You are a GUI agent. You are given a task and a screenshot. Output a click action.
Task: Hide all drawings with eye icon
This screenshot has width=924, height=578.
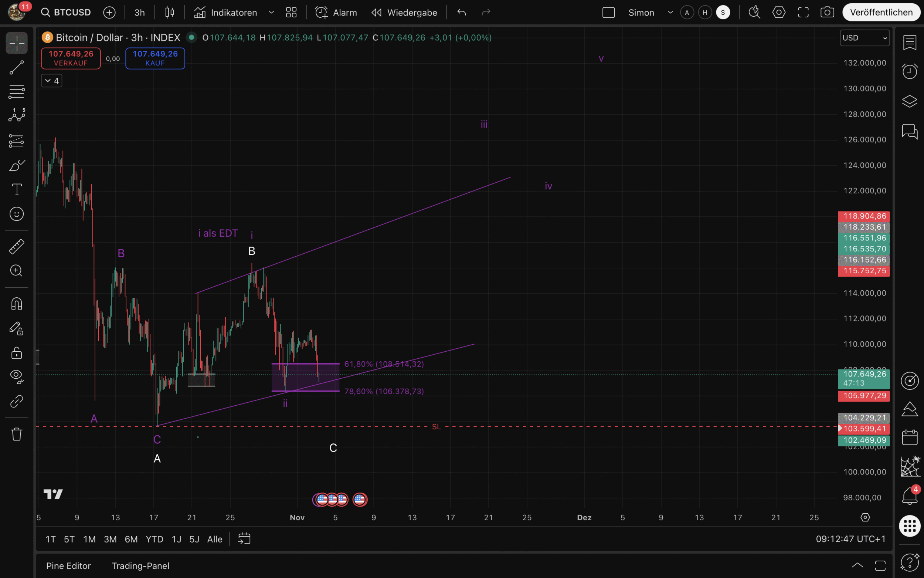[16, 376]
